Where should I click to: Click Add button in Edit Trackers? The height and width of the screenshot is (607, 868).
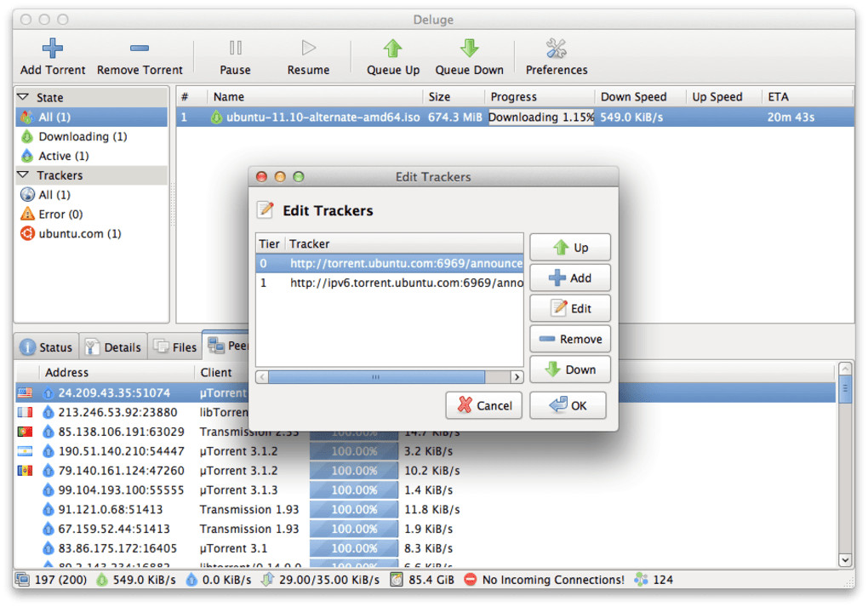click(x=569, y=278)
